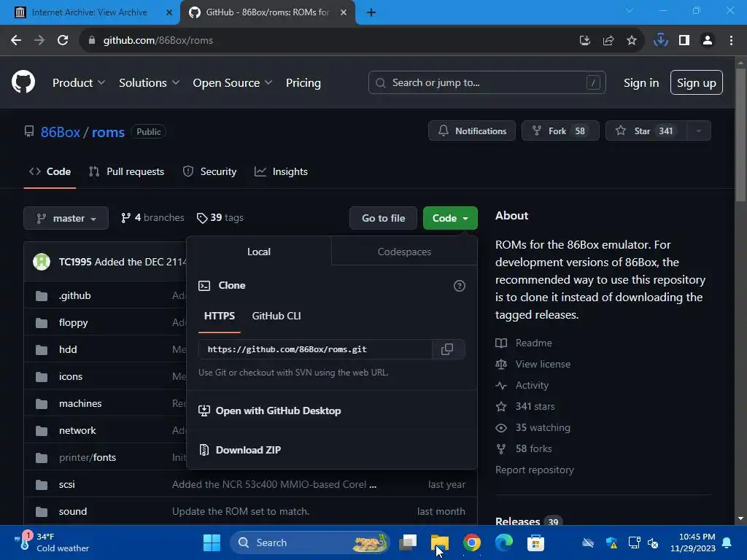
Task: Fork the repository button
Action: tap(560, 131)
